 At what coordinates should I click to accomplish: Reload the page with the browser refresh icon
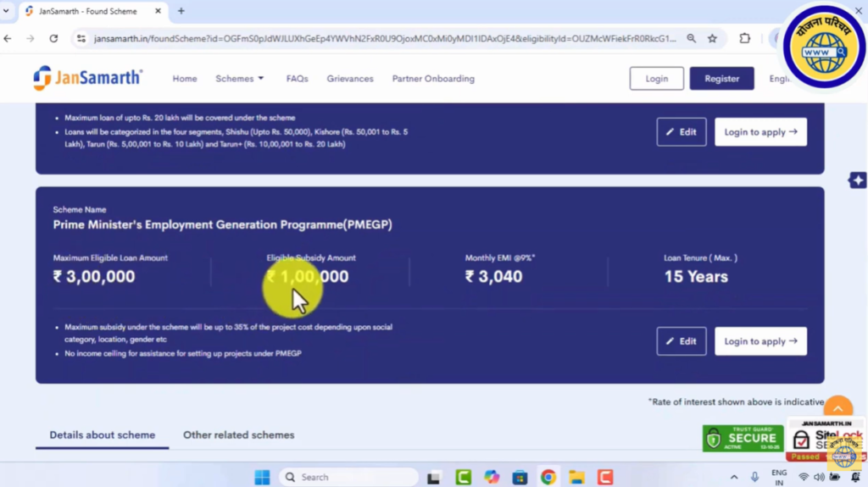pos(53,38)
